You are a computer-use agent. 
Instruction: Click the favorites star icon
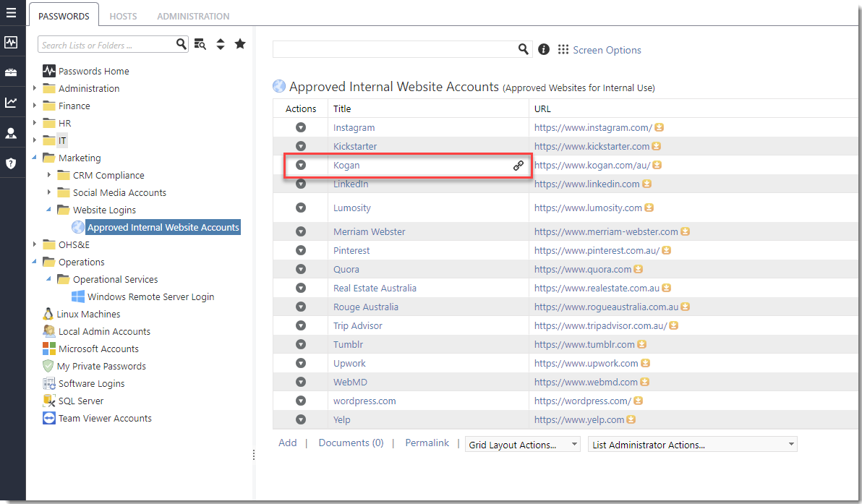[240, 45]
